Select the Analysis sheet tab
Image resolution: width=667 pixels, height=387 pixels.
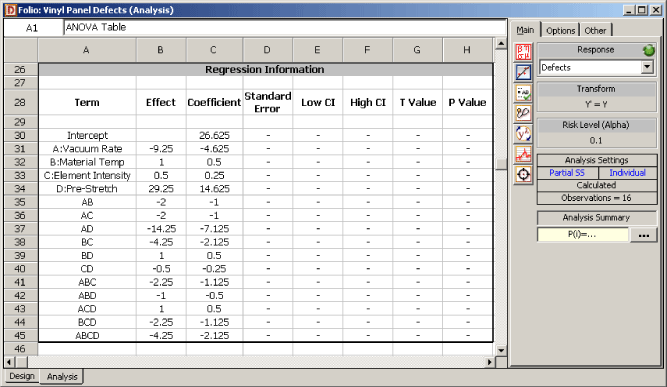[62, 376]
